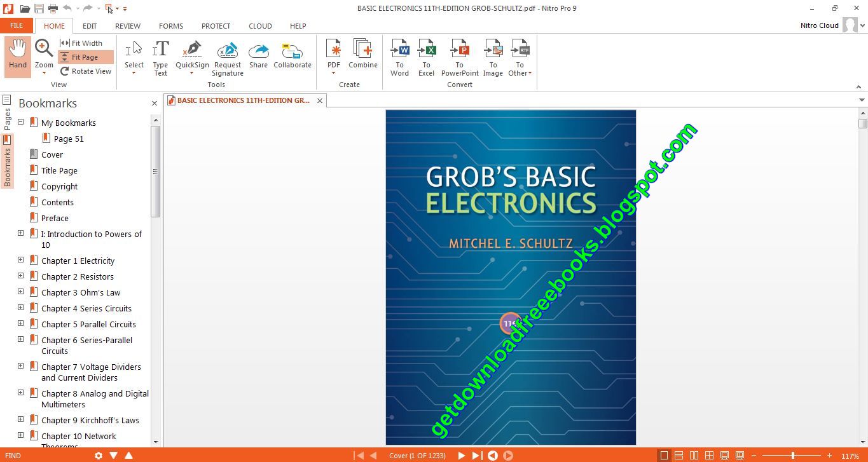Switch to facing pages view mode
The image size is (868, 462).
pyautogui.click(x=694, y=456)
